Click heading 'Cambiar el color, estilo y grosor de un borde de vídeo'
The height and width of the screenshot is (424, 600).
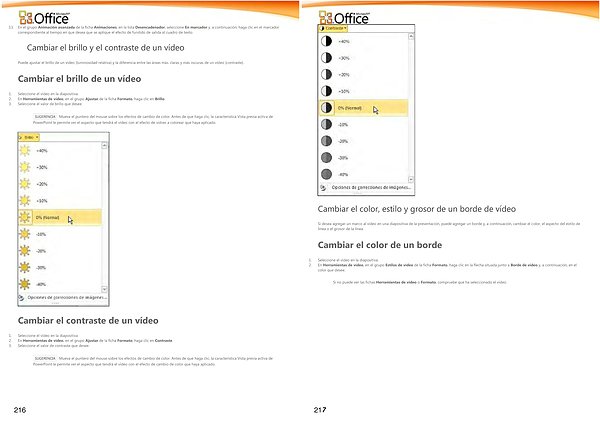(417, 209)
